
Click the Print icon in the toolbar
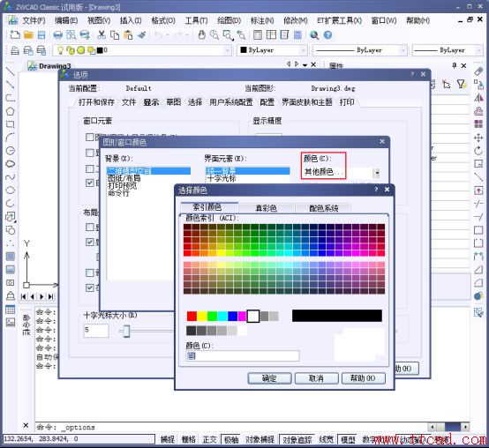pyautogui.click(x=57, y=35)
